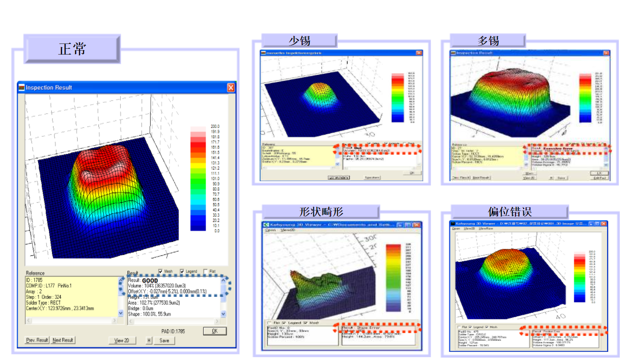Enable the Flat checkbox in main dialog

tap(206, 271)
